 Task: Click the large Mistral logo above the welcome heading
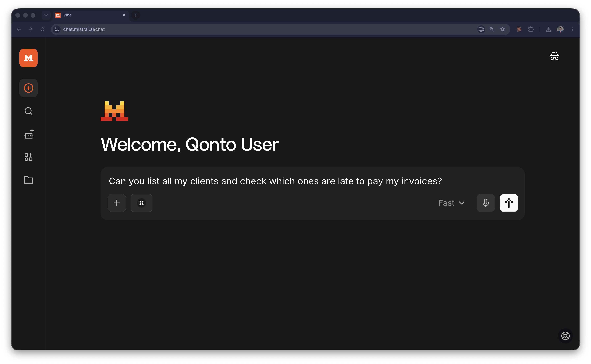[114, 111]
